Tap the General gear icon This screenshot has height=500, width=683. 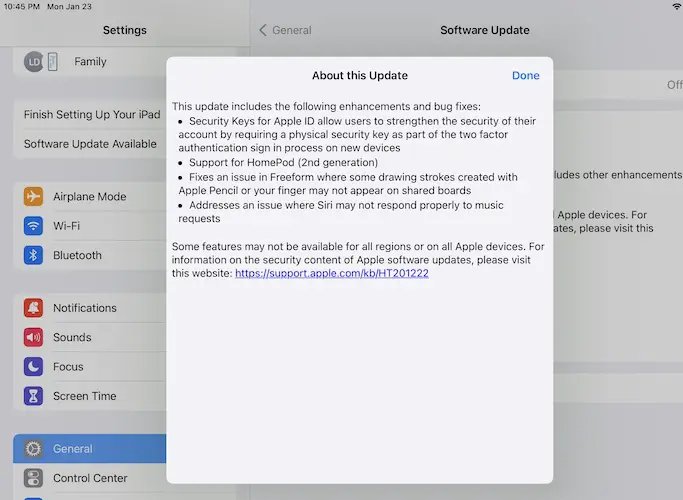34,449
